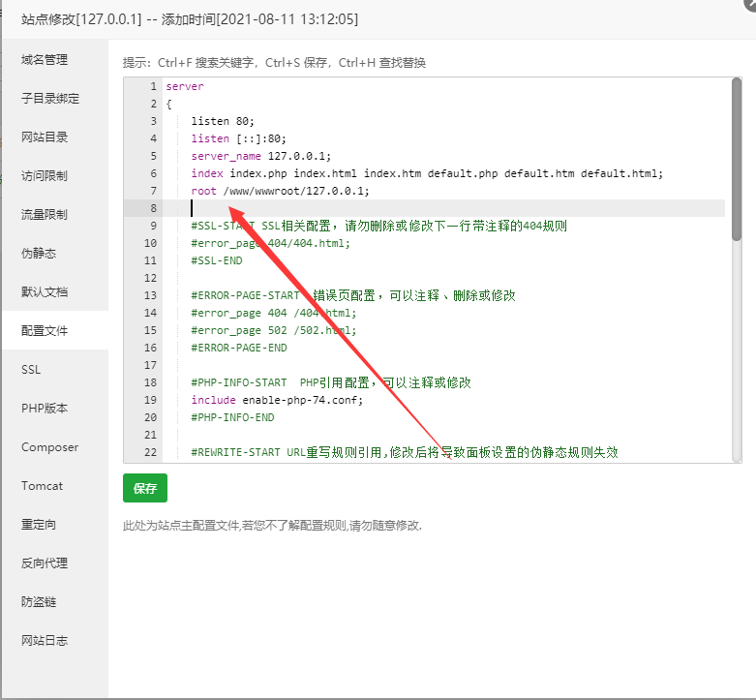Go to 流量限制 tab

coord(45,215)
